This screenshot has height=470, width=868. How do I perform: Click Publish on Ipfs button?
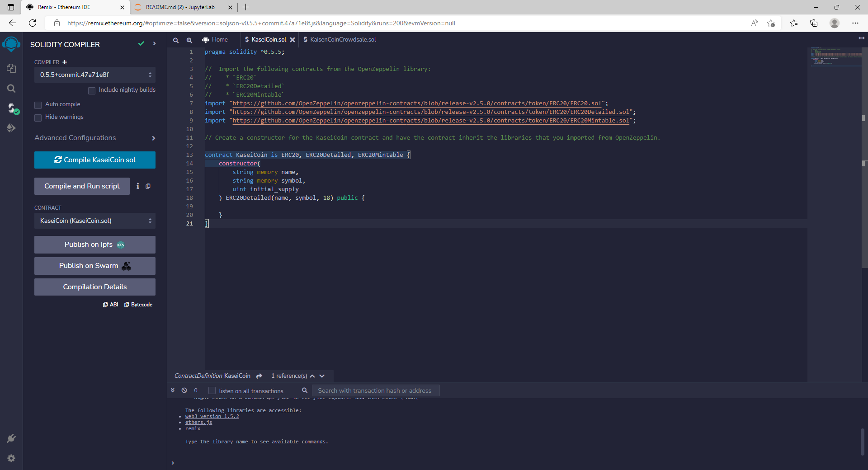click(x=95, y=244)
